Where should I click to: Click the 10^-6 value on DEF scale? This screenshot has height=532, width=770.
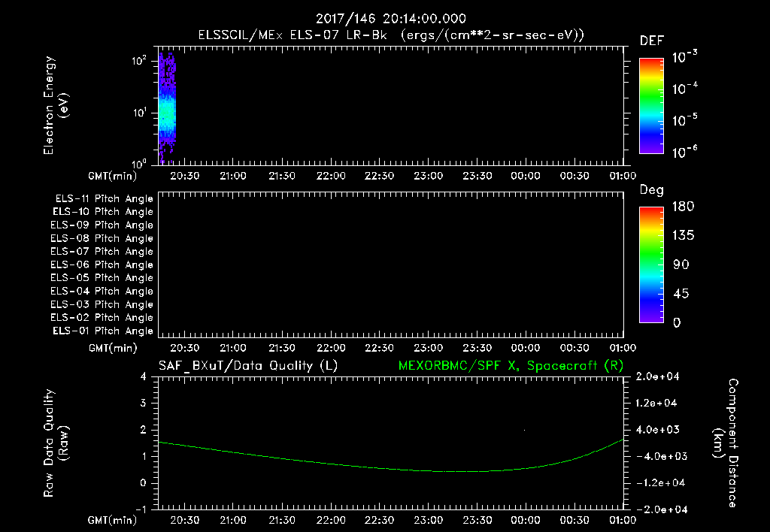pyautogui.click(x=684, y=151)
